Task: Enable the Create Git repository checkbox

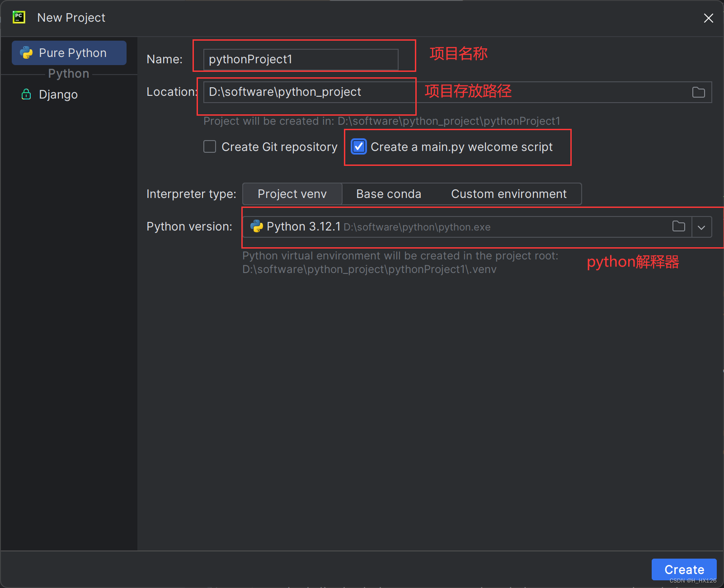Action: pos(210,147)
